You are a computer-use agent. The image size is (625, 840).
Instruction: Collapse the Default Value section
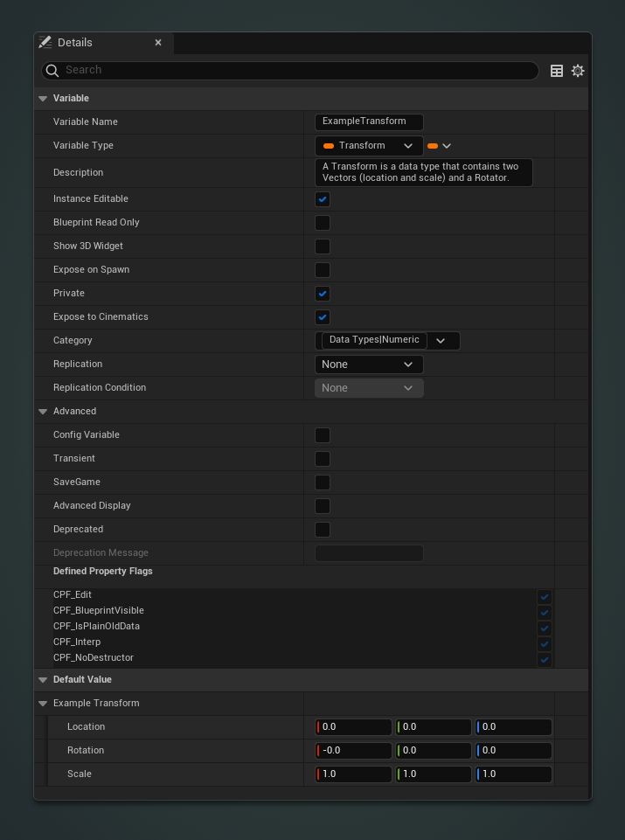pos(43,679)
